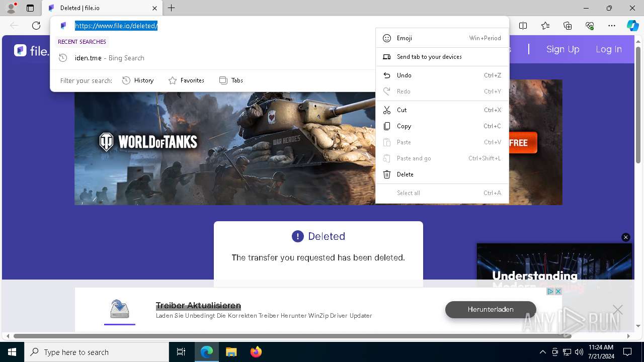Select Cut in the context menu
The image size is (644, 362).
pyautogui.click(x=442, y=110)
